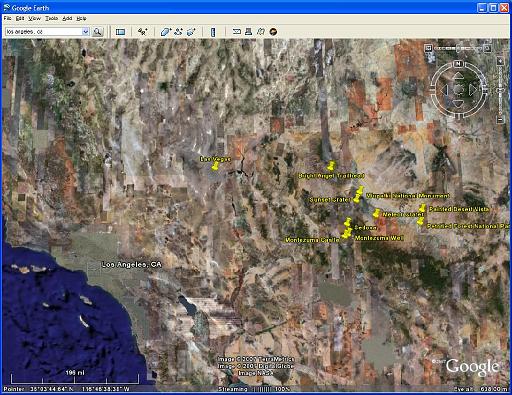512x395 pixels.
Task: Click tilt button at left of tilt slider
Action: (428, 48)
